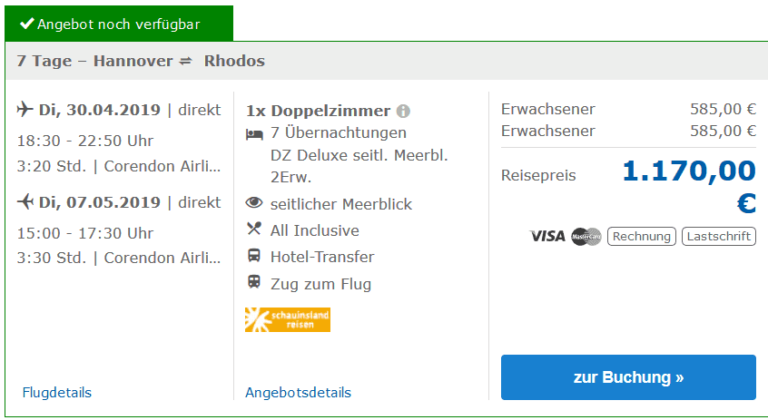This screenshot has width=768, height=420.
Task: Click the Lastschrift payment badge
Action: 719,237
